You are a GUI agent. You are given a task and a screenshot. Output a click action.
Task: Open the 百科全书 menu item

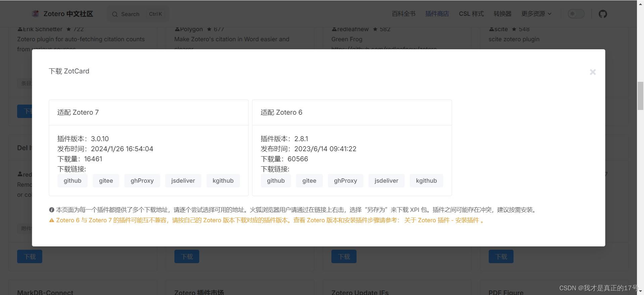(404, 14)
